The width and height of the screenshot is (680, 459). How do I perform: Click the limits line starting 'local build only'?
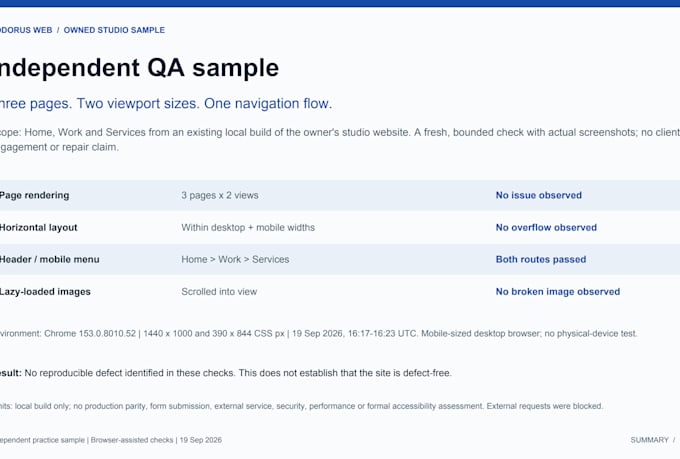tap(301, 406)
